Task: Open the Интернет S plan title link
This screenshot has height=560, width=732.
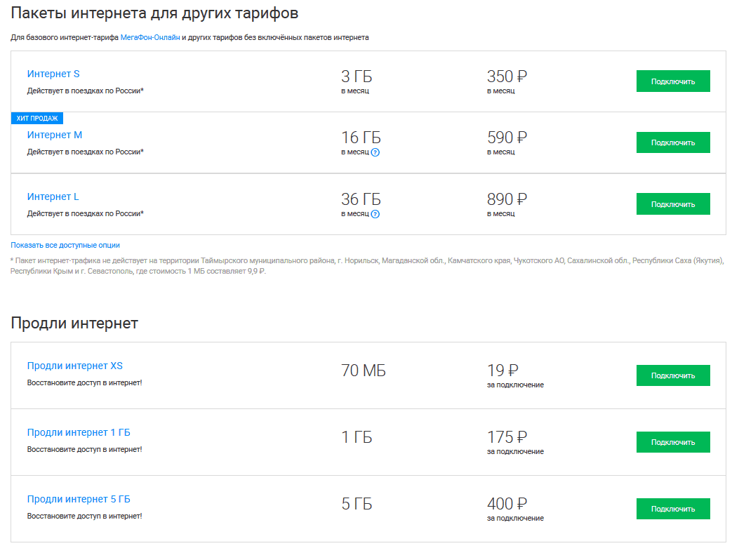Action: click(x=53, y=74)
